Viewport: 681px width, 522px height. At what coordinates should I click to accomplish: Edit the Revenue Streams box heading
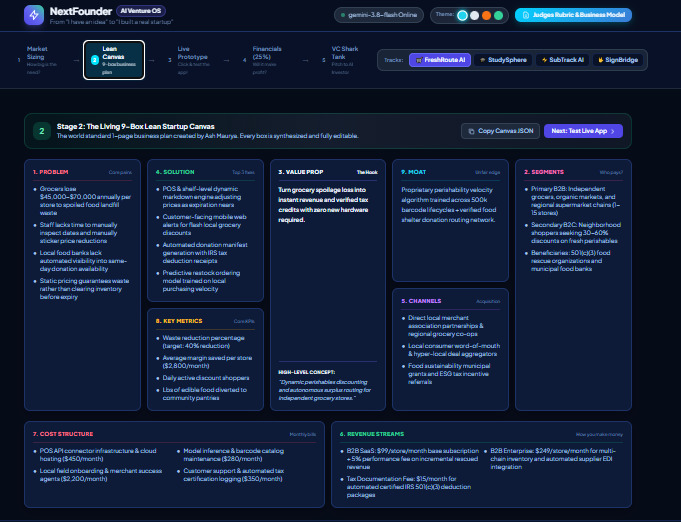[372, 434]
